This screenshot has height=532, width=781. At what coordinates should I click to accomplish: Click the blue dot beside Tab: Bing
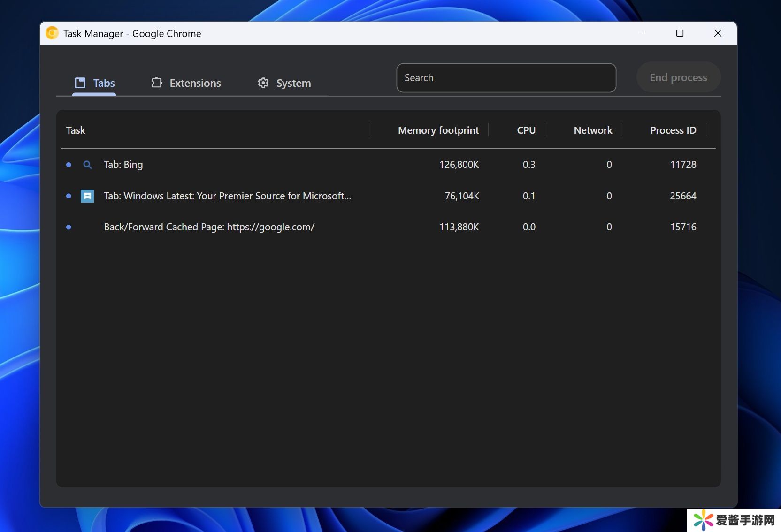point(69,165)
